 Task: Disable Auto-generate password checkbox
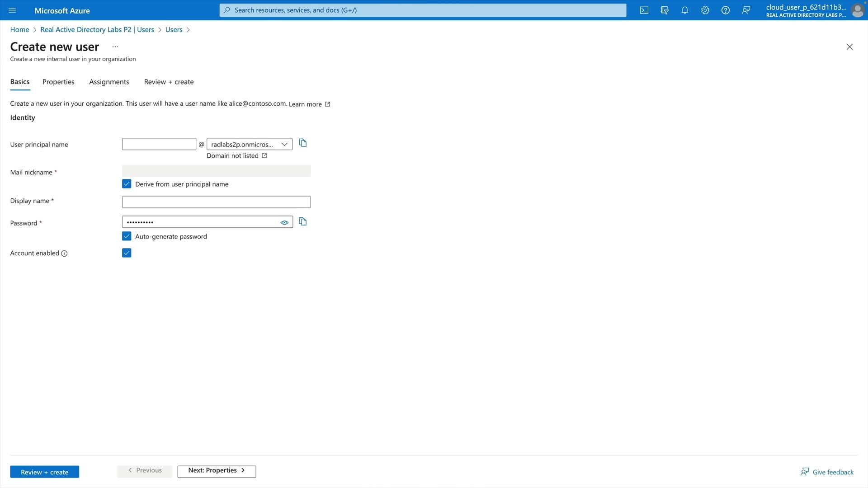[127, 236]
